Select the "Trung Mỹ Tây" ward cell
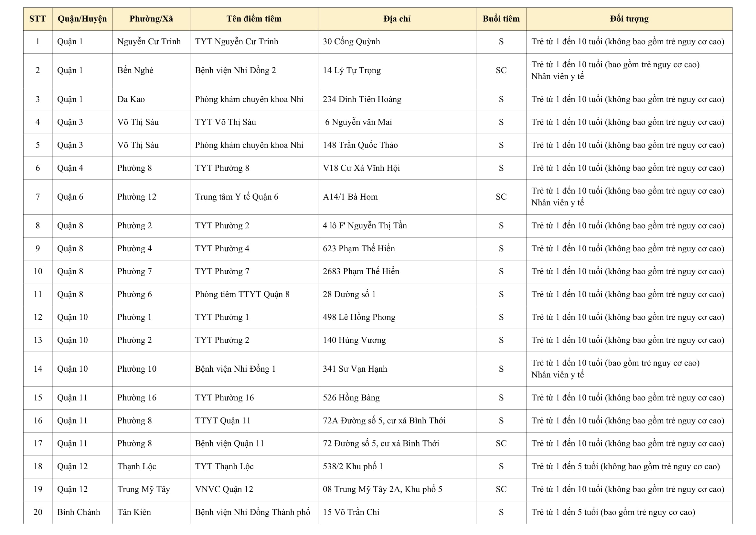 (144, 489)
